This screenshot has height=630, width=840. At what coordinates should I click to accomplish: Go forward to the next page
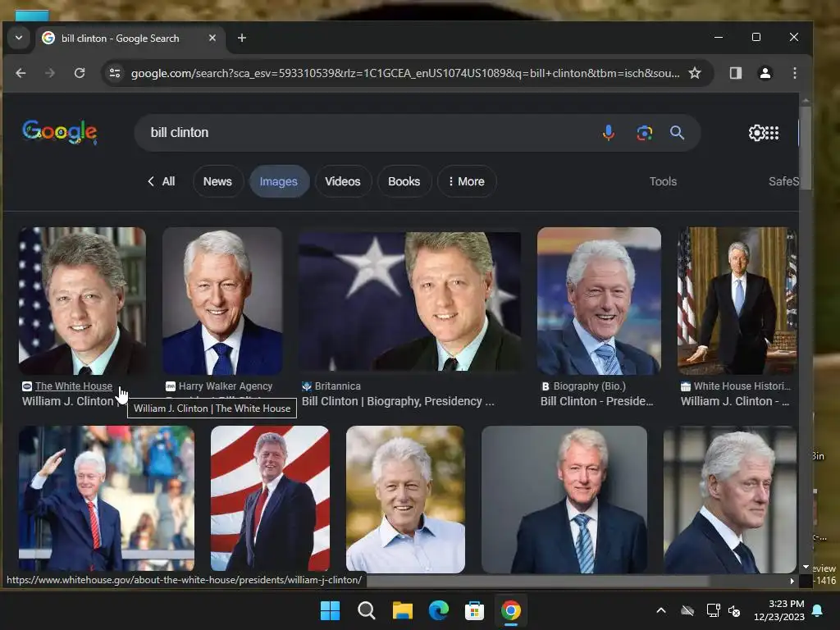50,73
